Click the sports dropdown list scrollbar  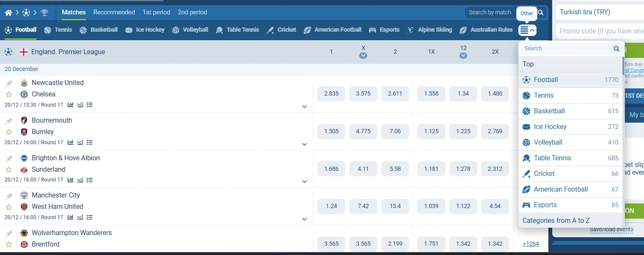[623, 66]
